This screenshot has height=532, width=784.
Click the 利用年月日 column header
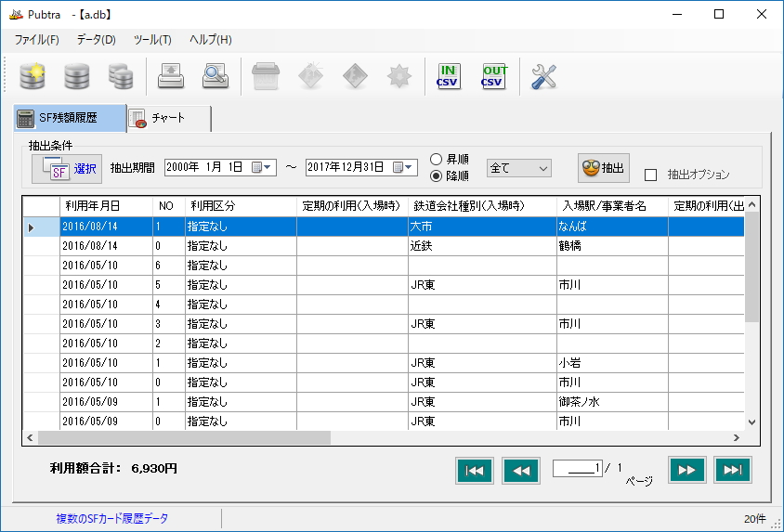pyautogui.click(x=106, y=206)
